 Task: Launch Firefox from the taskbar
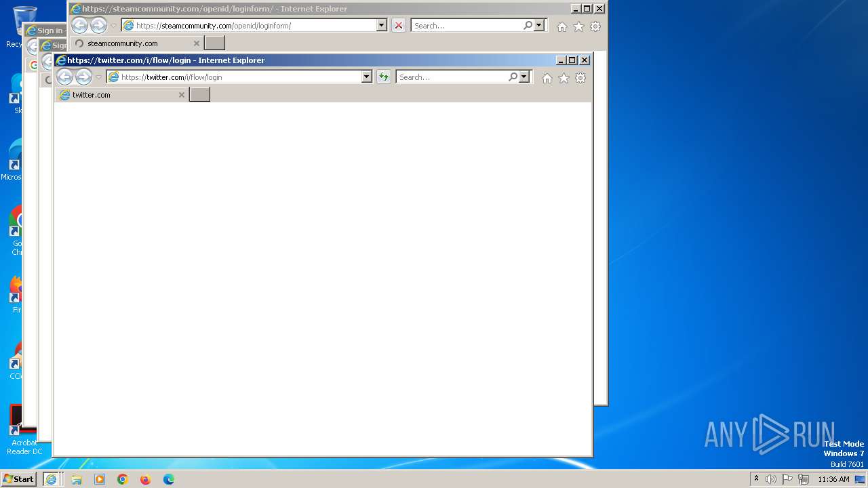click(x=146, y=479)
